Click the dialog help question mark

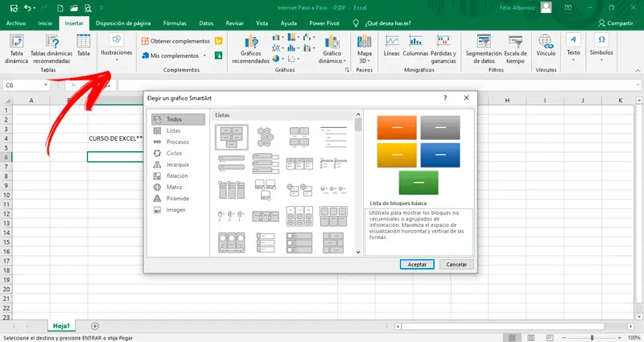pyautogui.click(x=445, y=97)
